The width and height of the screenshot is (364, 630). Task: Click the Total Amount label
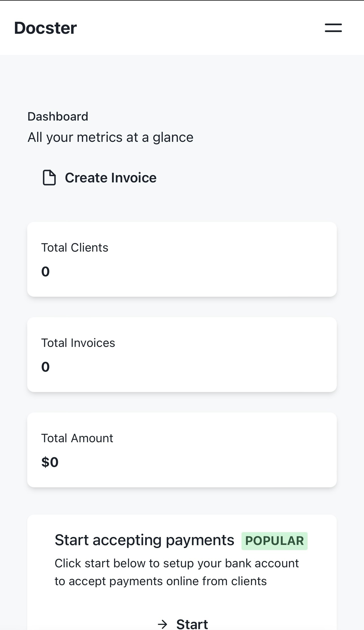[x=77, y=438]
